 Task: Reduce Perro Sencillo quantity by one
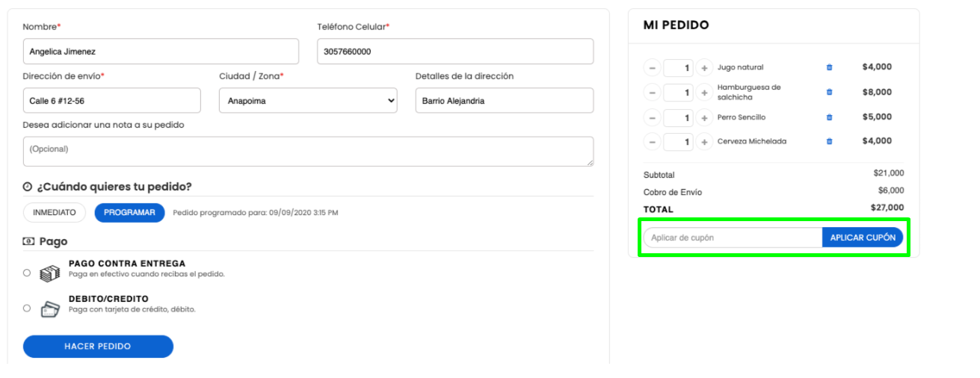pos(652,118)
